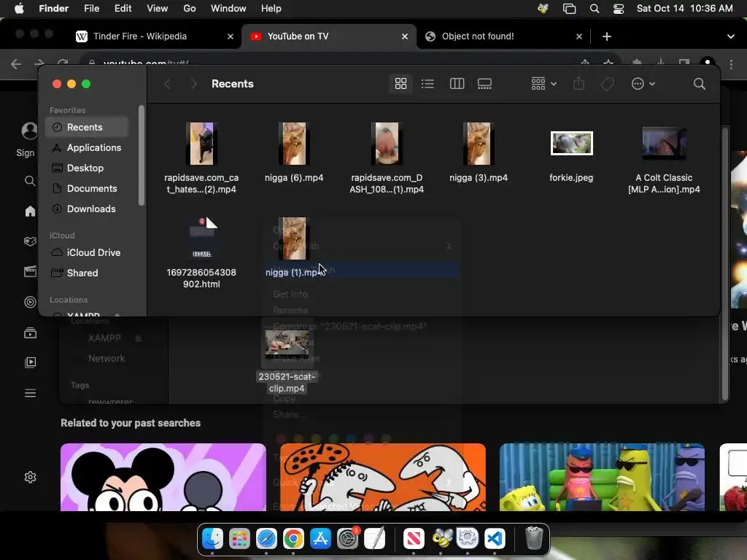Viewport: 747px width, 560px height.
Task: Open Downloads in Finder sidebar
Action: pyautogui.click(x=88, y=209)
